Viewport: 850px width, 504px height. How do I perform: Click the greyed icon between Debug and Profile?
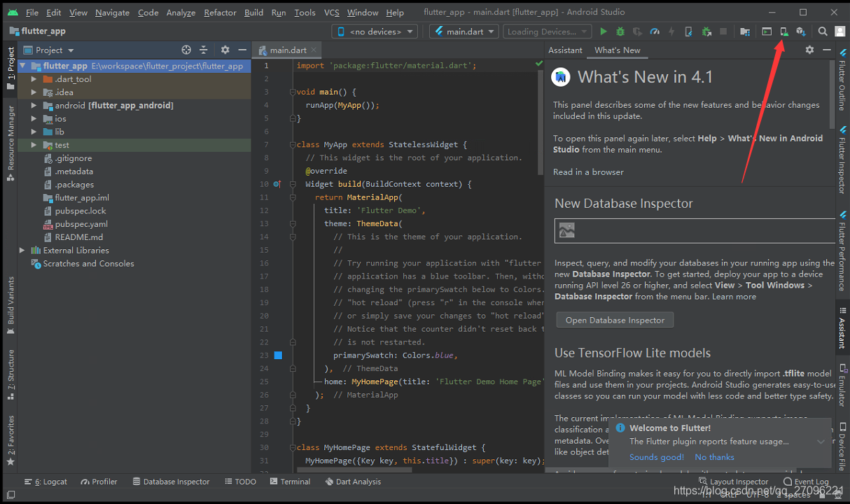click(637, 31)
